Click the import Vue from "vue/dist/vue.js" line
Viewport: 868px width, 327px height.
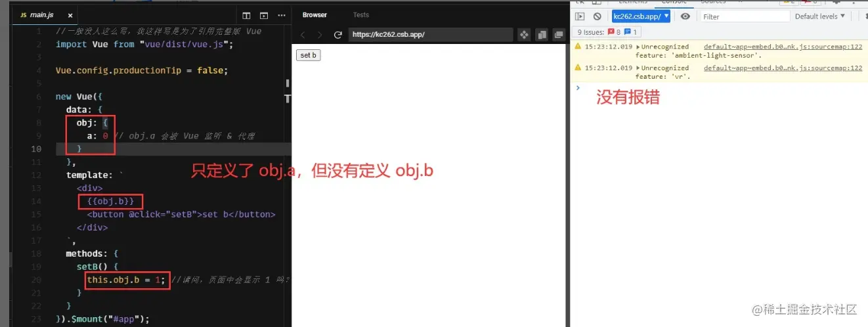(144, 44)
